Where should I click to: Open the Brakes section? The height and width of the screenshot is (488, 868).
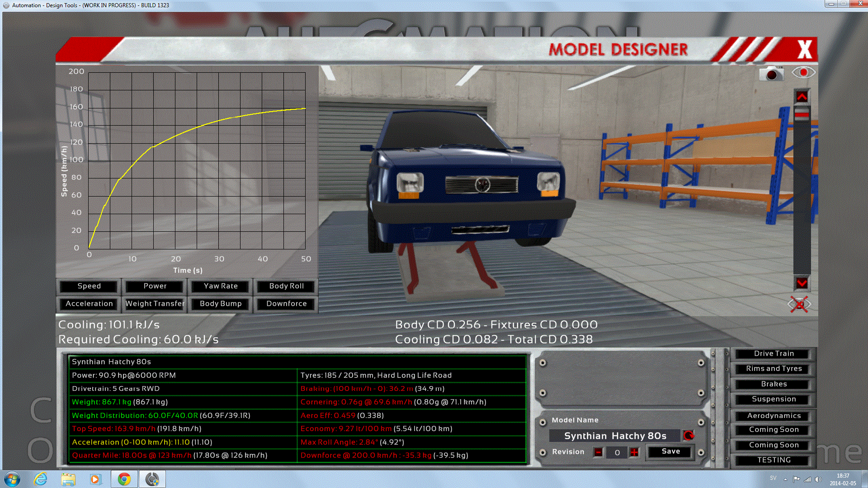pyautogui.click(x=774, y=384)
